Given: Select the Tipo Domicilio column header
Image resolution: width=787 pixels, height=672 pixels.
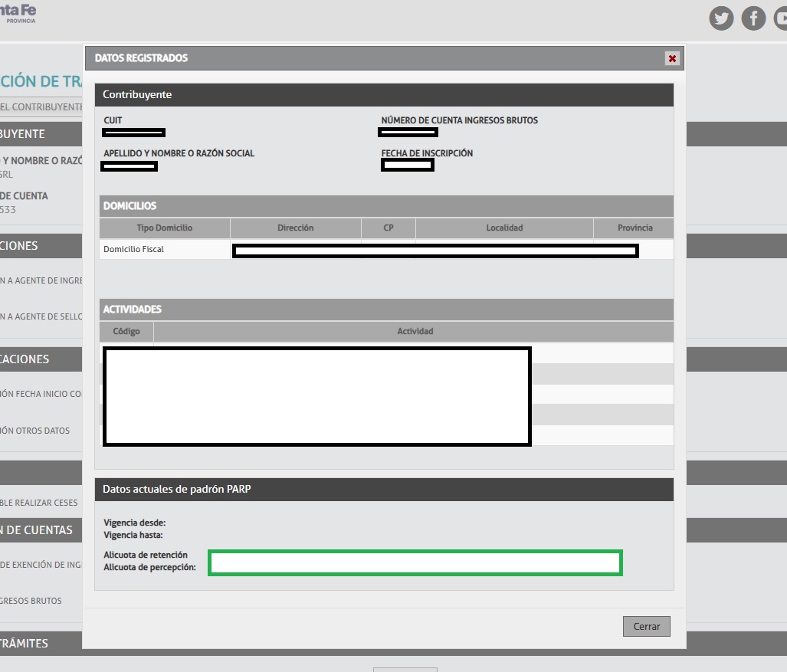Looking at the screenshot, I should point(165,228).
